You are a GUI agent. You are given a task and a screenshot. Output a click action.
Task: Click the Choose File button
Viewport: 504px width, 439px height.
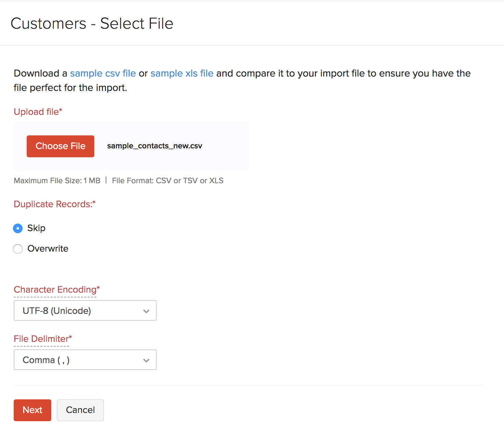[61, 146]
